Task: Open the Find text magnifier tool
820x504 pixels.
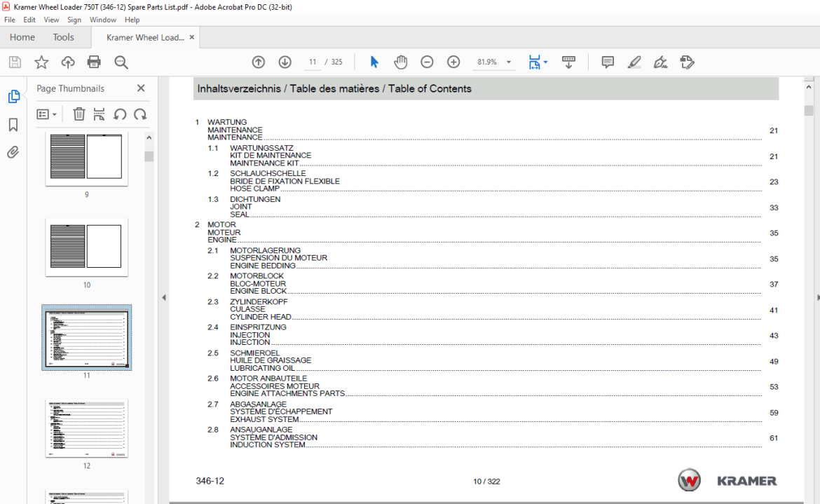Action: (121, 62)
